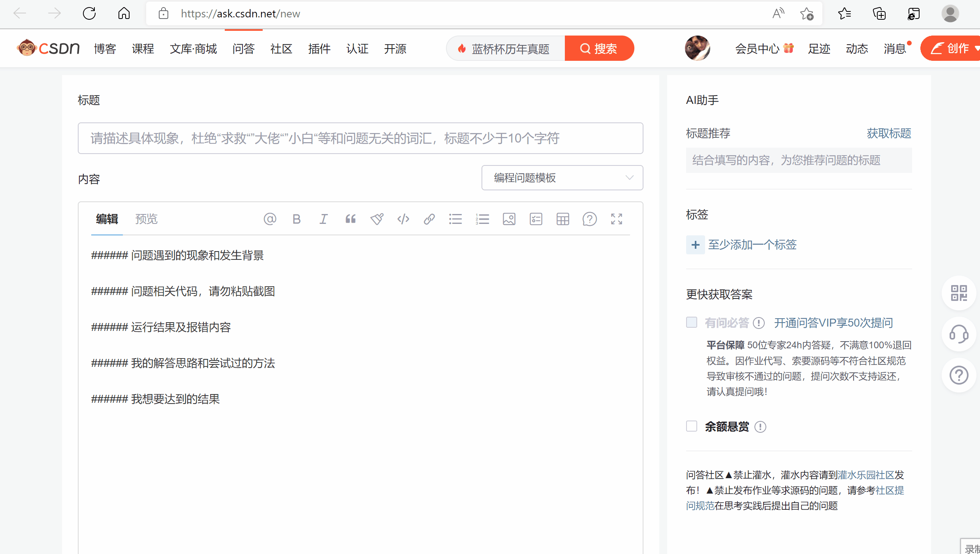Insert a blockquote with quote icon
This screenshot has height=554, width=980.
coord(350,219)
